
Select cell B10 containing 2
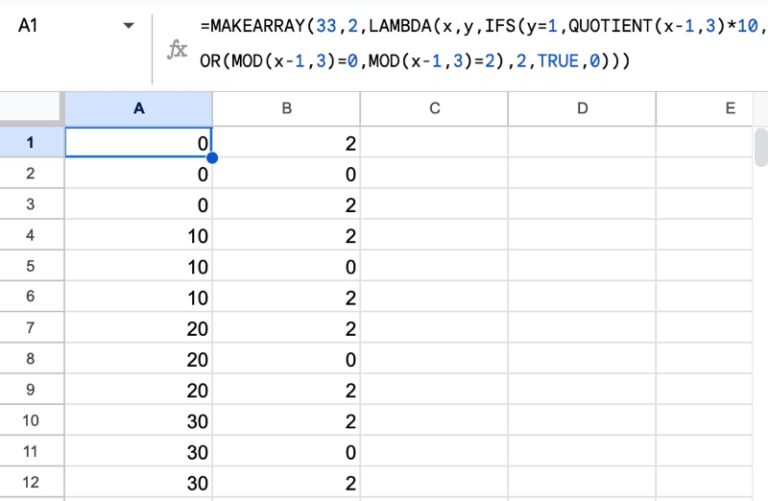[287, 420]
